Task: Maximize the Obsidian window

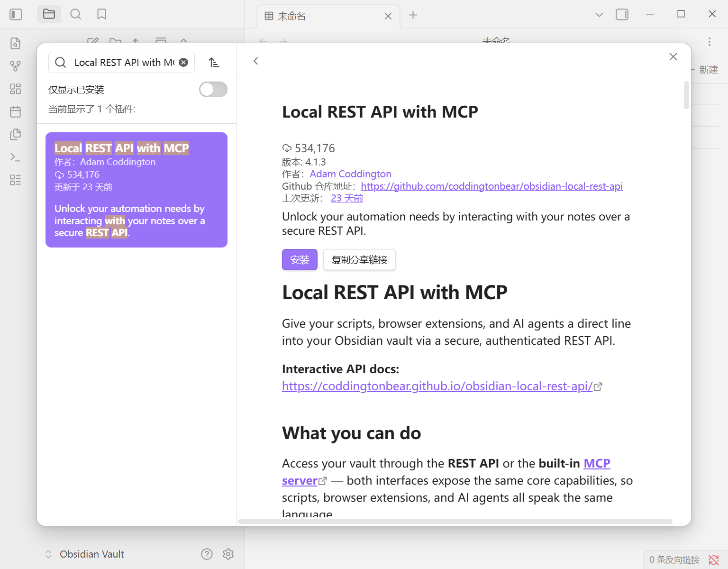Action: click(681, 14)
